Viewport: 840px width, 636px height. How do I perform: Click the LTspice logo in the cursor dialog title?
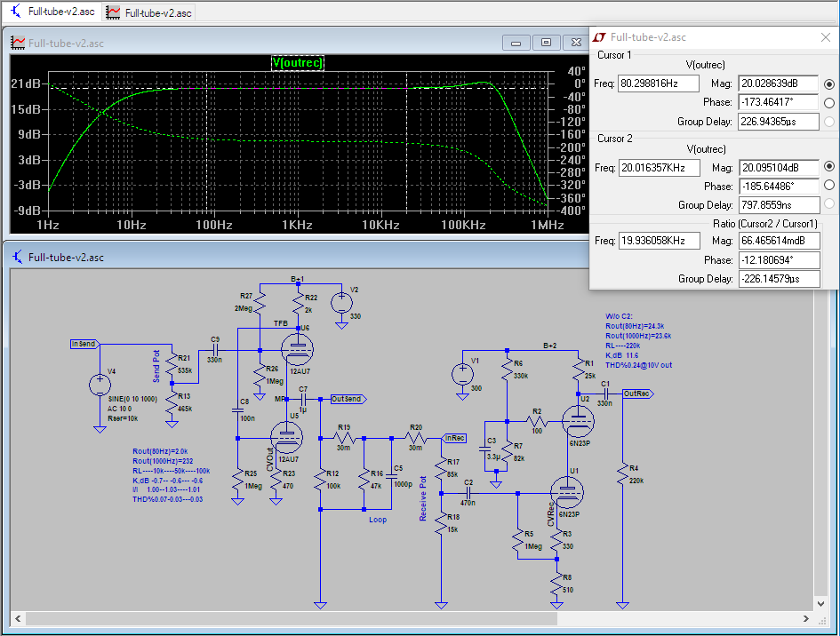pyautogui.click(x=600, y=37)
